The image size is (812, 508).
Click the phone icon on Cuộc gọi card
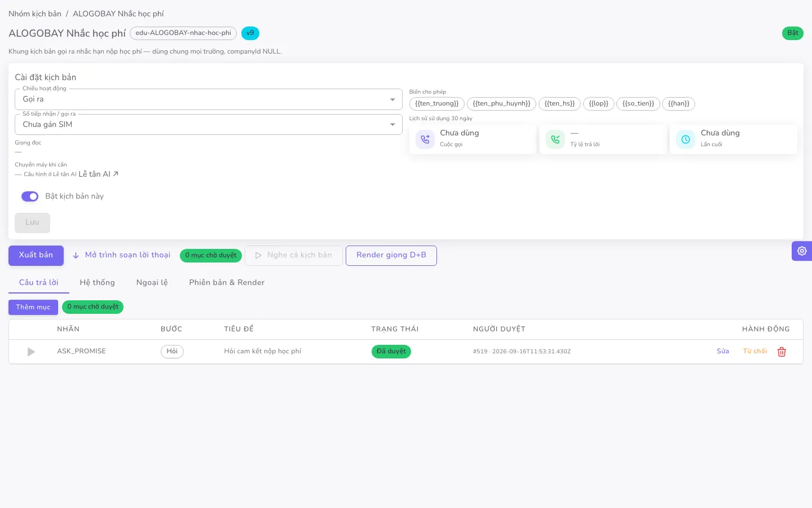pos(425,139)
